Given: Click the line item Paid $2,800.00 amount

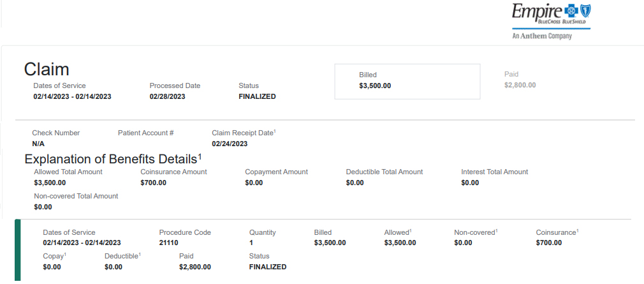Looking at the screenshot, I should pos(194,267).
